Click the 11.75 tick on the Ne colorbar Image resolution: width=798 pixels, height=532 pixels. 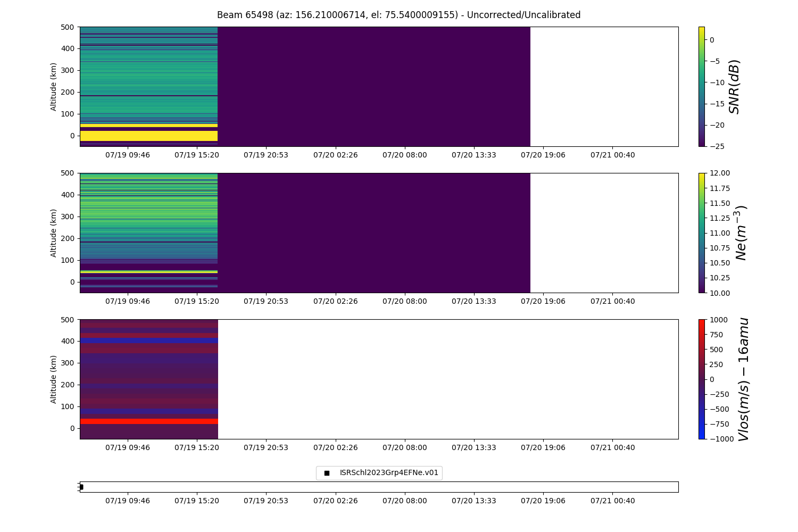pos(719,188)
